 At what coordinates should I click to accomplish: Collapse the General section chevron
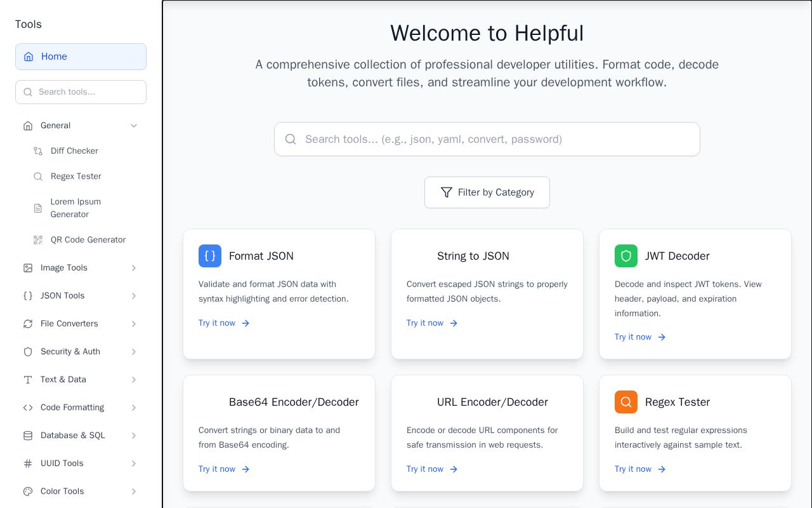[x=134, y=126]
